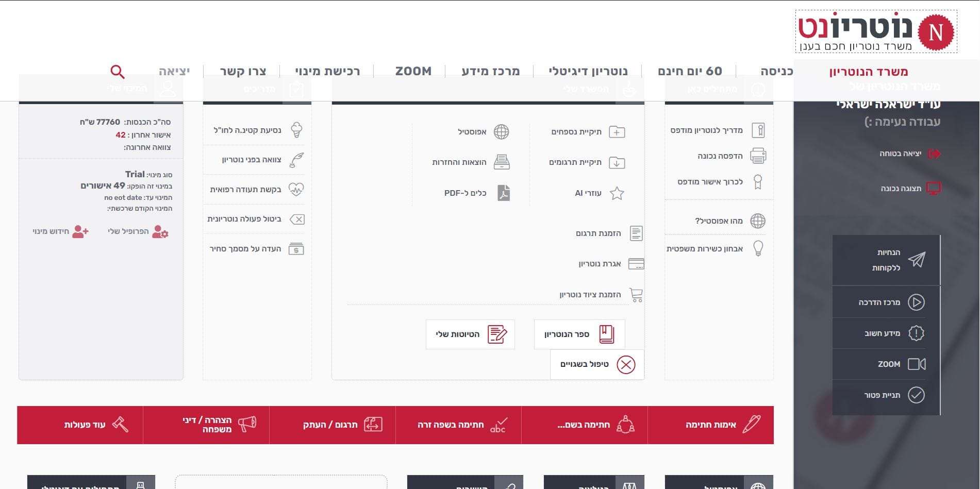Click the star icon for עוזרי AI
980x489 pixels.
617,194
